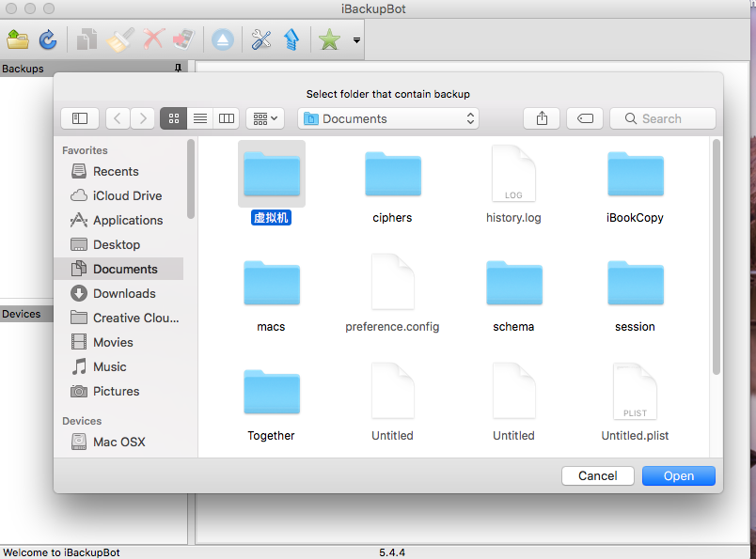Click the Devices panel header in iBackupBot
Viewport: 756px width, 559px height.
click(x=26, y=314)
